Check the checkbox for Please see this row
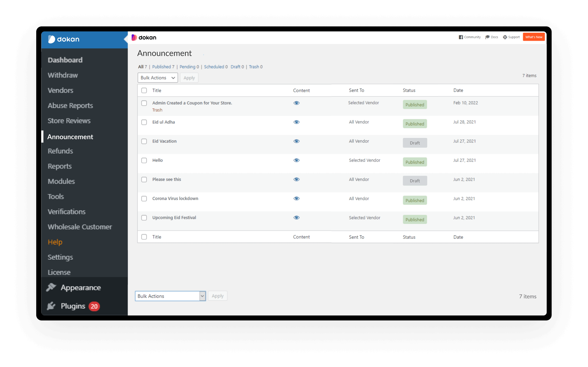Screen dimensions: 588x367 (x=144, y=179)
